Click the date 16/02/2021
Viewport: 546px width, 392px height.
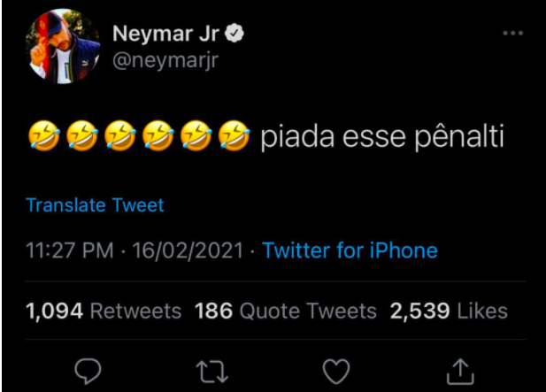coord(188,250)
